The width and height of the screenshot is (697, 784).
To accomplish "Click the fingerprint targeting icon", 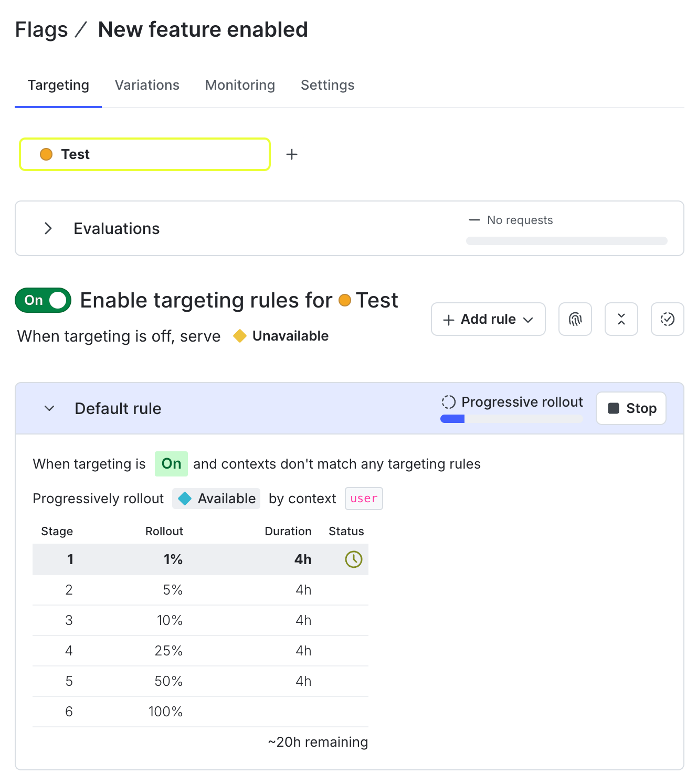I will click(x=575, y=319).
